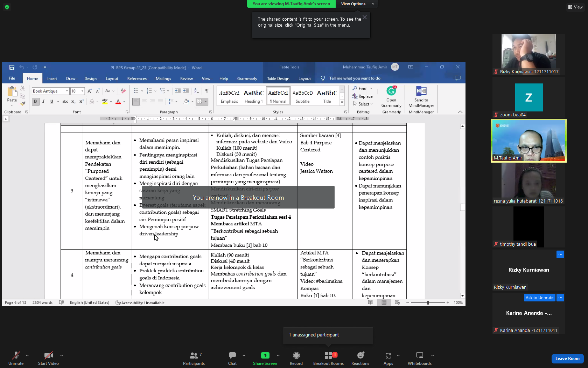This screenshot has height=368, width=588.
Task: Expand video options arrow beside Start Video
Action: click(x=62, y=355)
